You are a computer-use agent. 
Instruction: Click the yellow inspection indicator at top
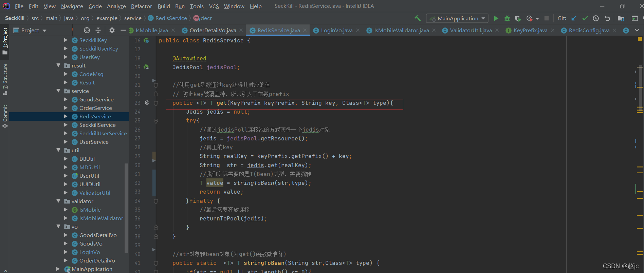tap(640, 39)
